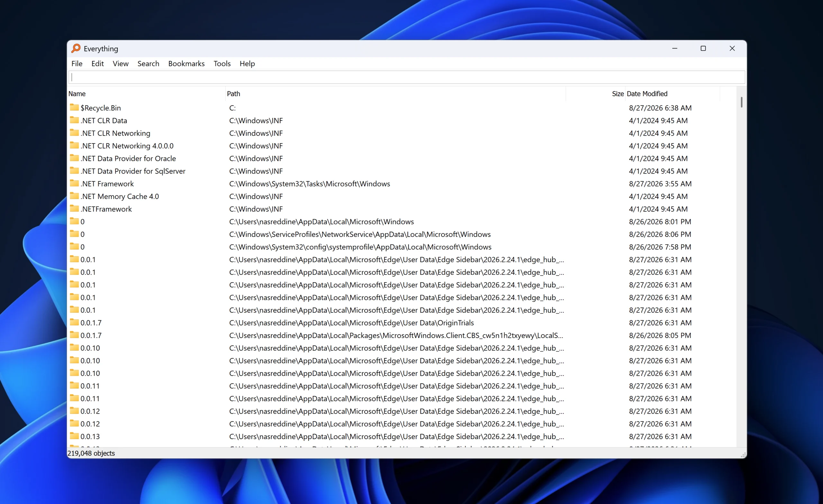The width and height of the screenshot is (823, 504).
Task: Open the File menu
Action: [77, 63]
